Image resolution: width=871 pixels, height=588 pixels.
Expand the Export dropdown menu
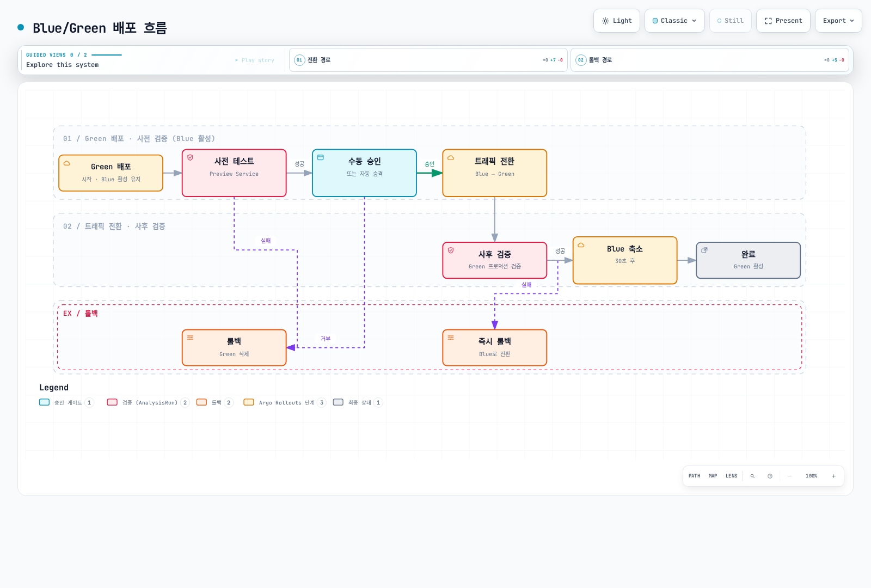pos(838,21)
